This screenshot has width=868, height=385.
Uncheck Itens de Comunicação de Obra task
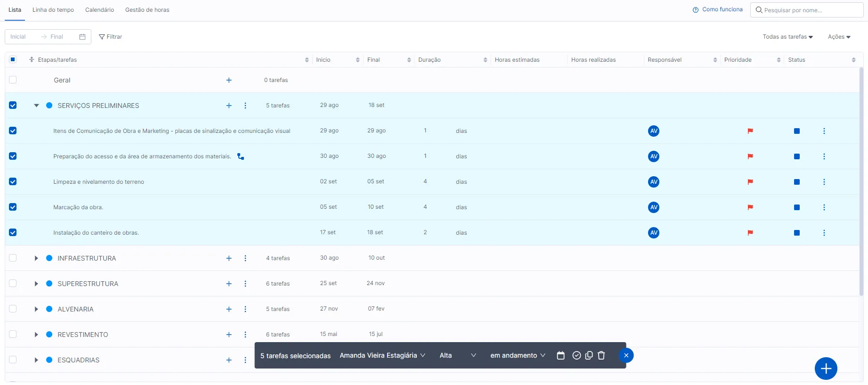13,131
